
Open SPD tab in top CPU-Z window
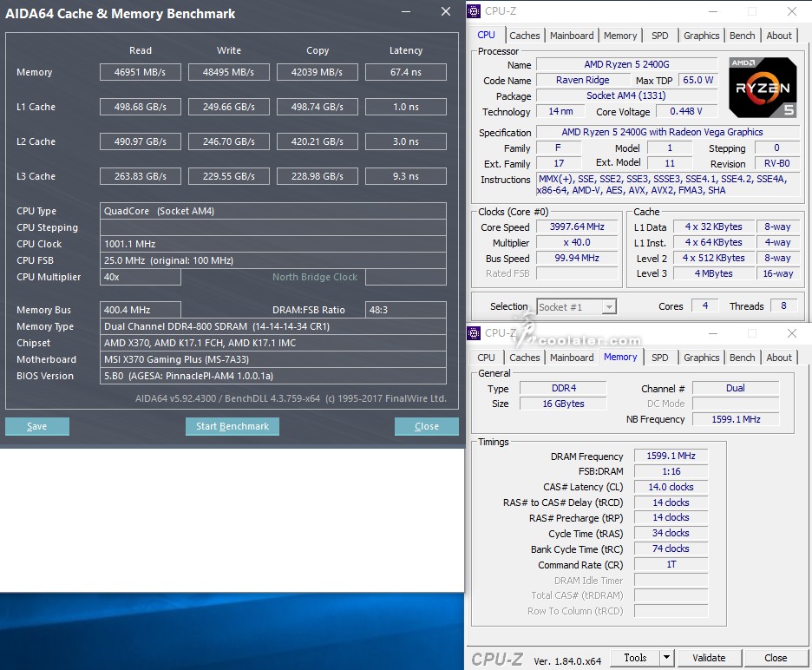[x=659, y=36]
